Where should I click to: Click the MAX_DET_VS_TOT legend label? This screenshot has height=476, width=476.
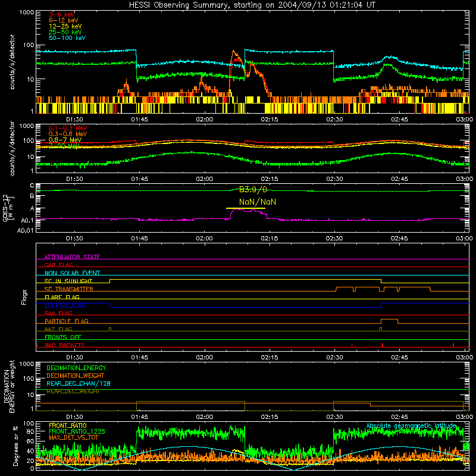[x=74, y=437]
